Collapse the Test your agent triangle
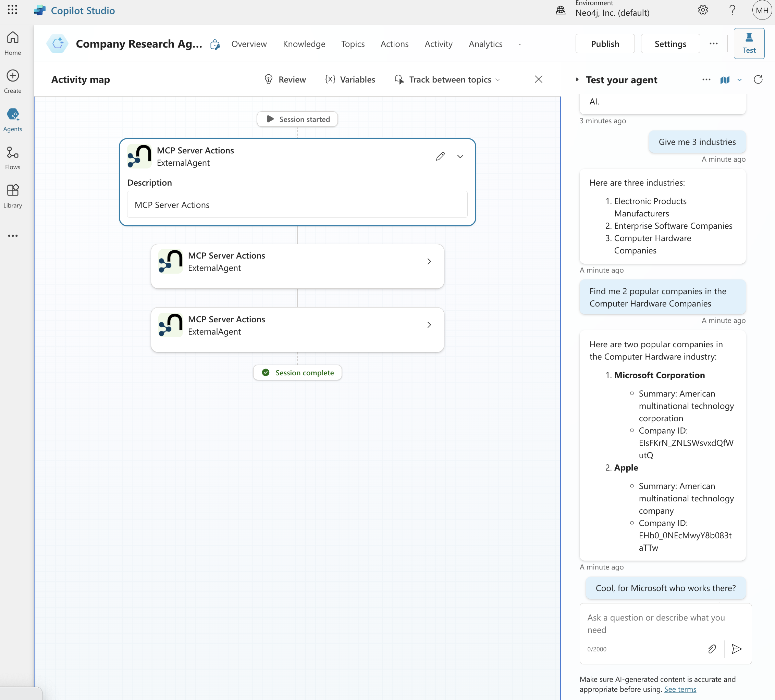The height and width of the screenshot is (700, 775). pos(577,79)
